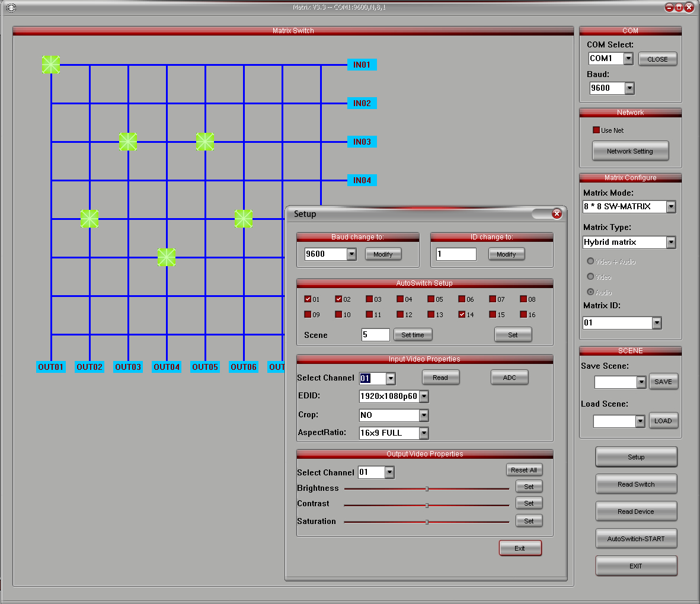Expand the Matrix Mode dropdown
The image size is (700, 604).
671,206
